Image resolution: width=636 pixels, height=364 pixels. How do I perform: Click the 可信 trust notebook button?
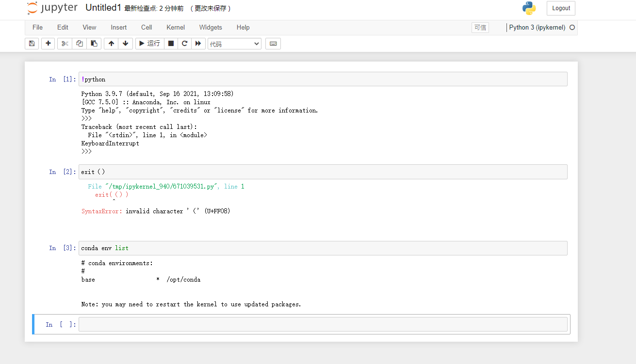click(x=480, y=28)
